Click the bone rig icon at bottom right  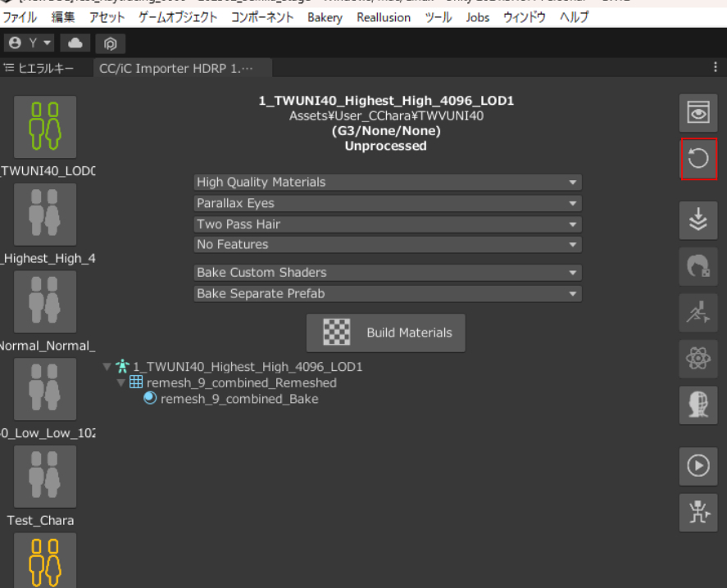(x=698, y=512)
